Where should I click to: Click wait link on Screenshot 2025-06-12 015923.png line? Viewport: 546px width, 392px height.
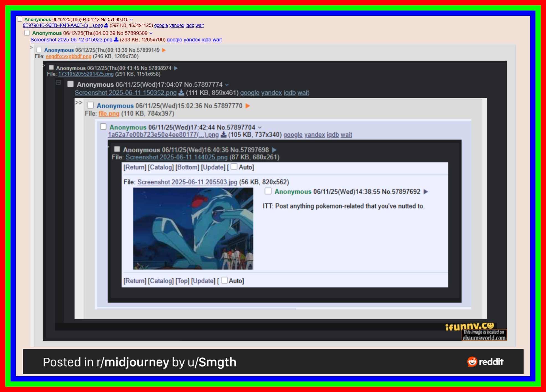click(217, 40)
